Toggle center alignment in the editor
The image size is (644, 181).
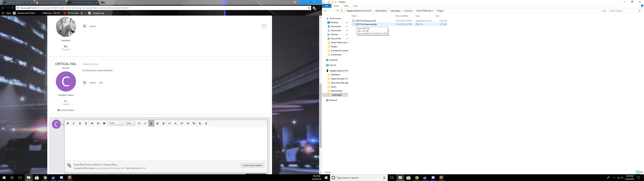(157, 123)
